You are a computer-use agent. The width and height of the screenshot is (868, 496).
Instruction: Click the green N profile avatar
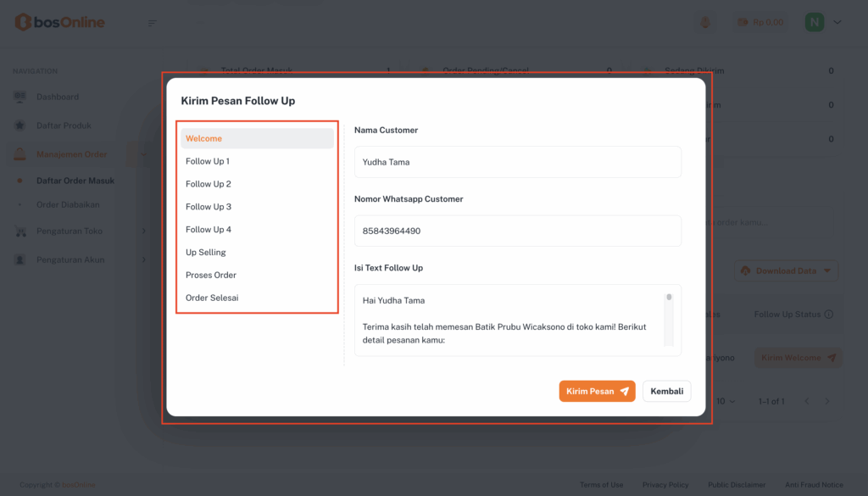pos(814,22)
